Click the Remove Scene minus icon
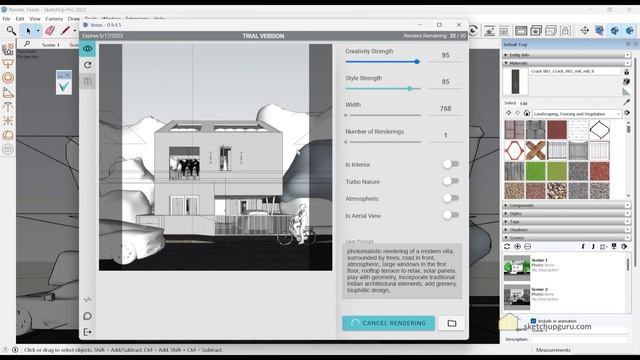This screenshot has height=360, width=640. point(527,247)
